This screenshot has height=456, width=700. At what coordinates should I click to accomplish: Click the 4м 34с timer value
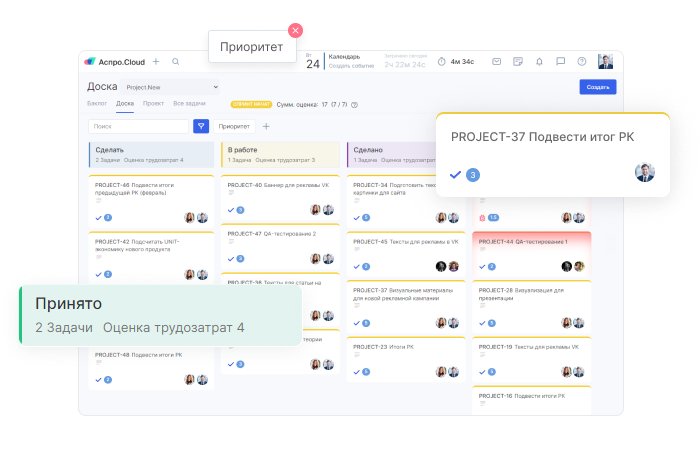(462, 62)
